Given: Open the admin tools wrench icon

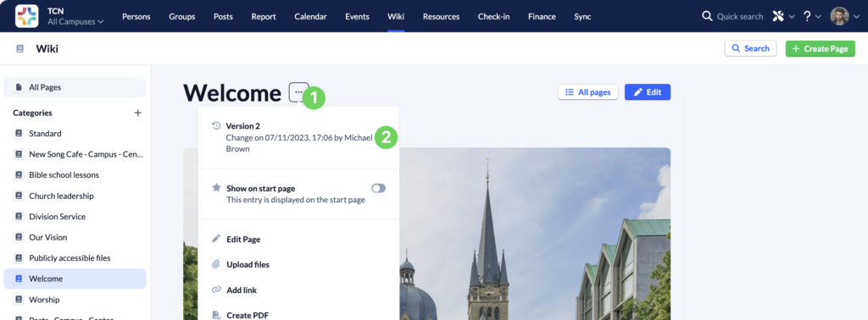Looking at the screenshot, I should (x=778, y=16).
